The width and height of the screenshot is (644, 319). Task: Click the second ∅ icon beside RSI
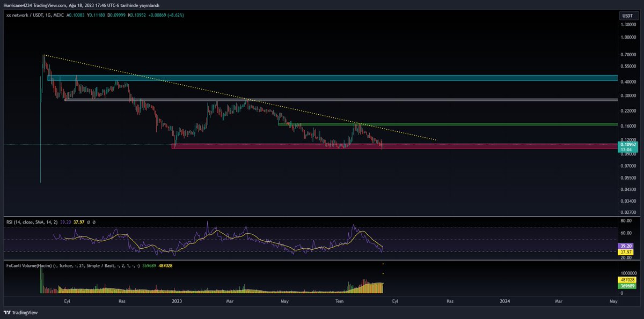coord(94,221)
